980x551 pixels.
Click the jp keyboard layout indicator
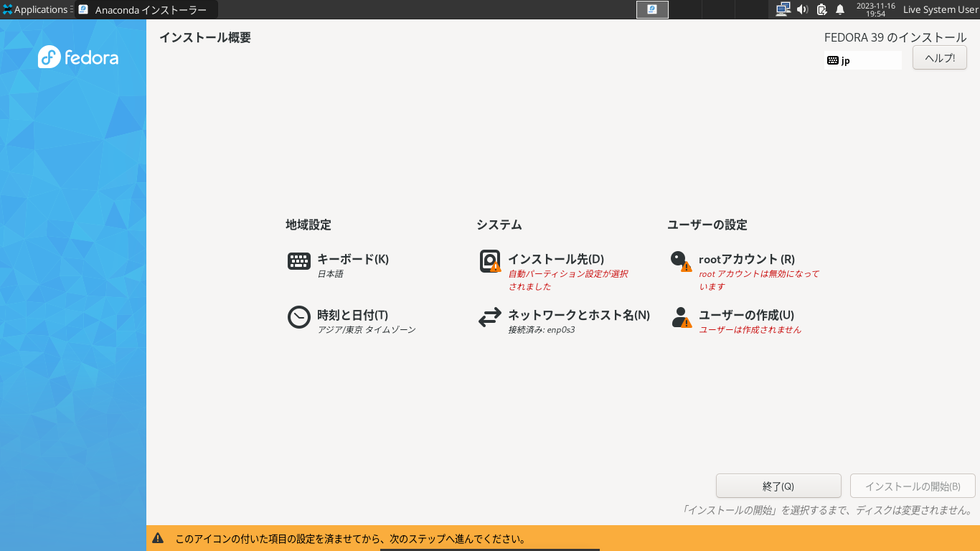pyautogui.click(x=863, y=60)
